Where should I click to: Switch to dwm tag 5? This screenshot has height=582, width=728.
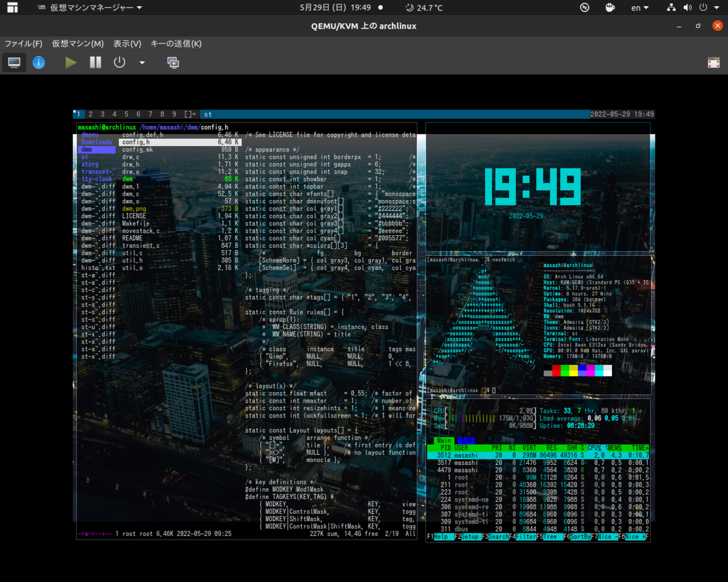point(126,114)
